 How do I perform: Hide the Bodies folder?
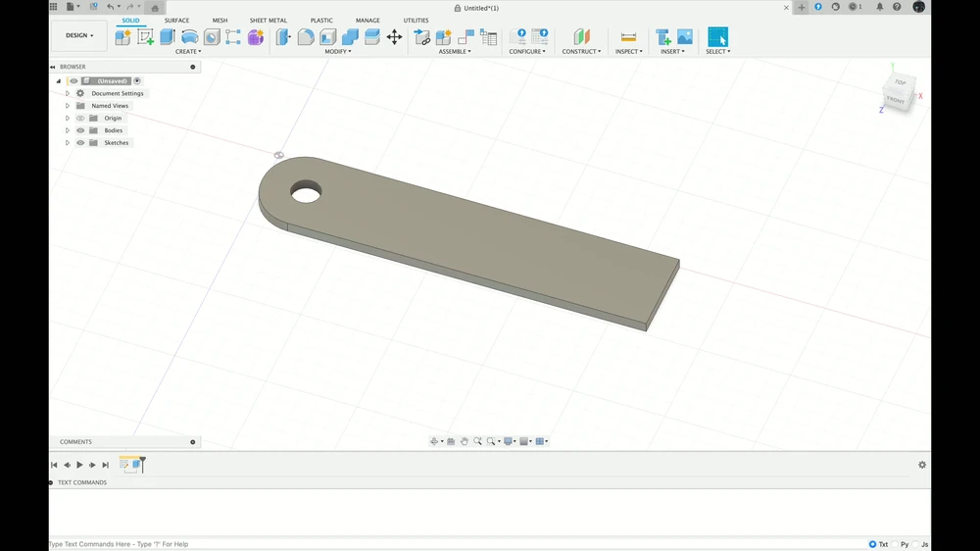click(x=80, y=130)
